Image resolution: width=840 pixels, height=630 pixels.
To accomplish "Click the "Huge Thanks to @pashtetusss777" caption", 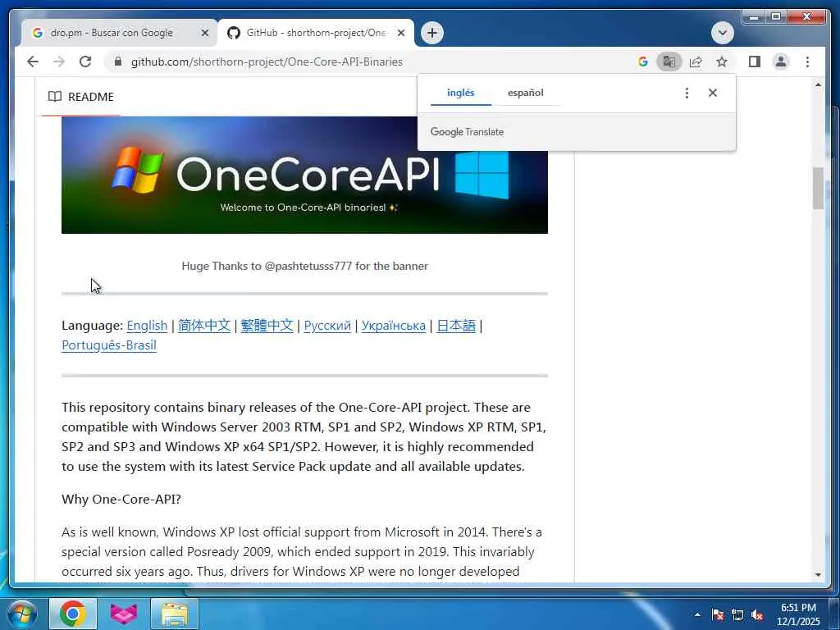I will [304, 266].
